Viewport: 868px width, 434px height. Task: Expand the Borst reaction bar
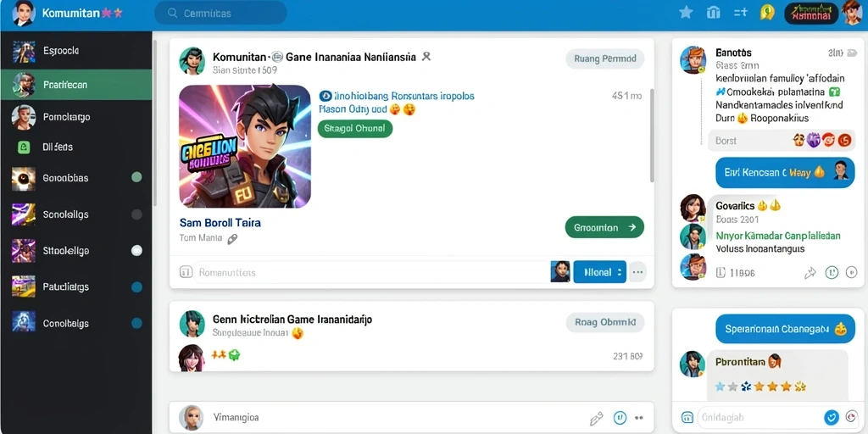782,141
